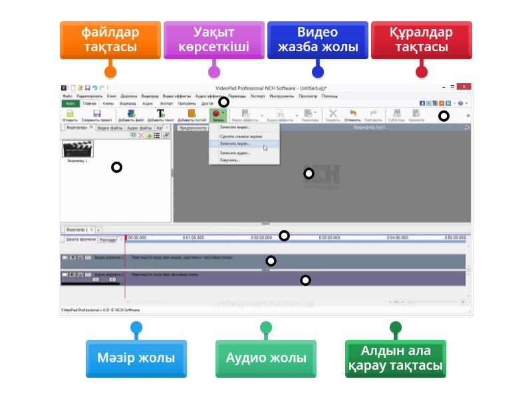The image size is (532, 399).
Task: Click Аудио эффекты toolbar icon
Action: click(x=280, y=113)
